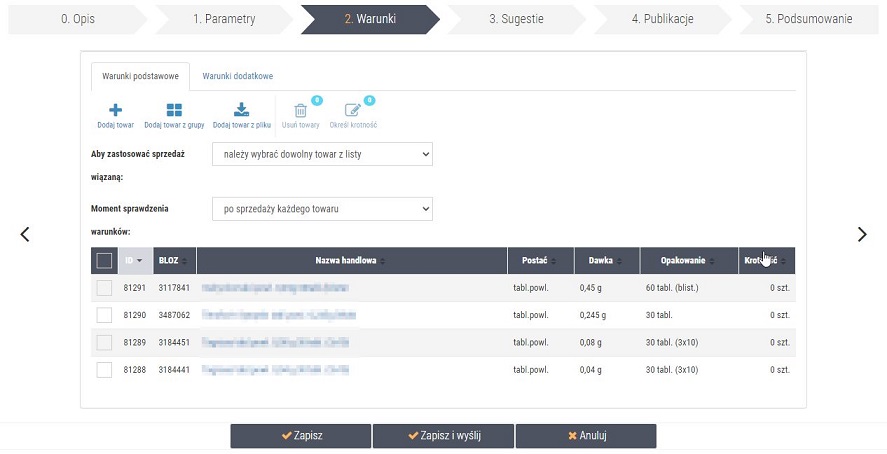Check the row with ID 81289

tap(104, 342)
